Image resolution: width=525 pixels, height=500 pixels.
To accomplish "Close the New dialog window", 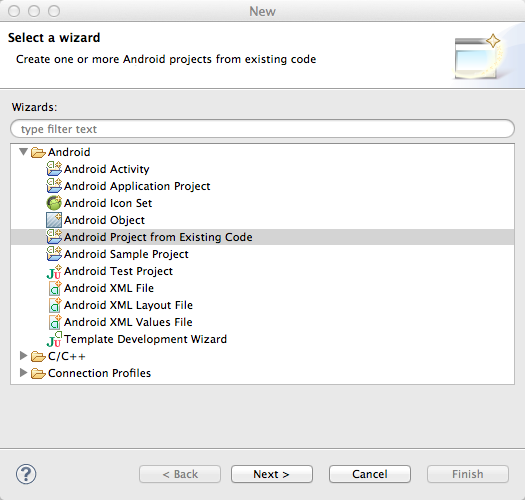I will (14, 11).
